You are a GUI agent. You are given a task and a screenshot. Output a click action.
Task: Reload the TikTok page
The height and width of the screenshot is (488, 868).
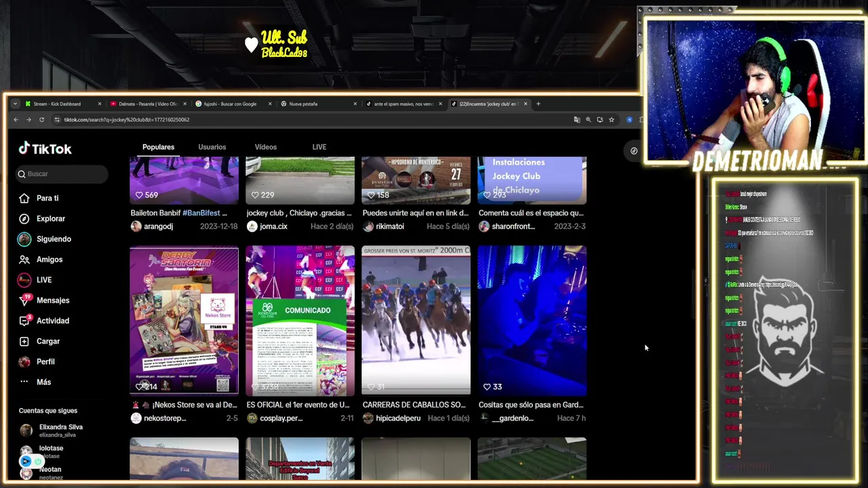[41, 119]
